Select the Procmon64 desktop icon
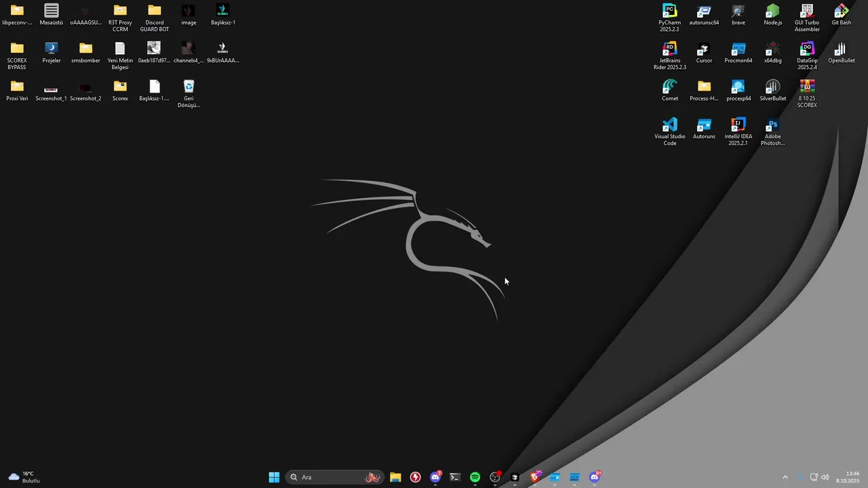The height and width of the screenshot is (488, 868). (738, 53)
